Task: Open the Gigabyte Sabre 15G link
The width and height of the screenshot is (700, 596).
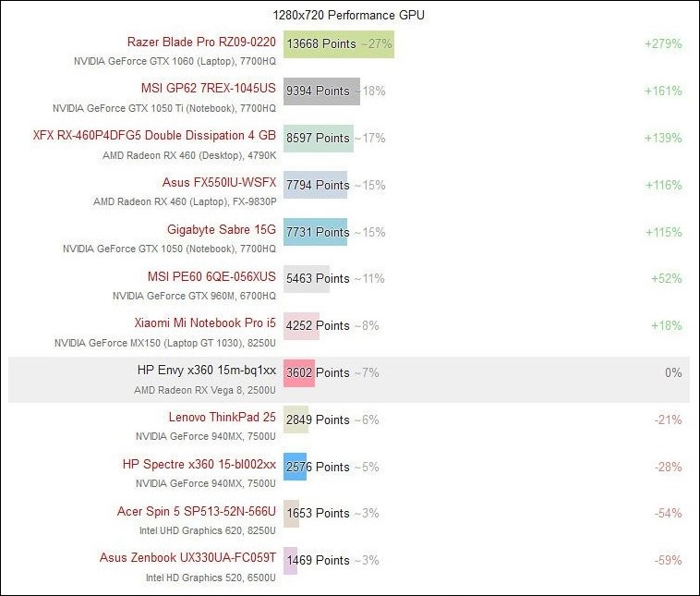Action: [x=222, y=230]
